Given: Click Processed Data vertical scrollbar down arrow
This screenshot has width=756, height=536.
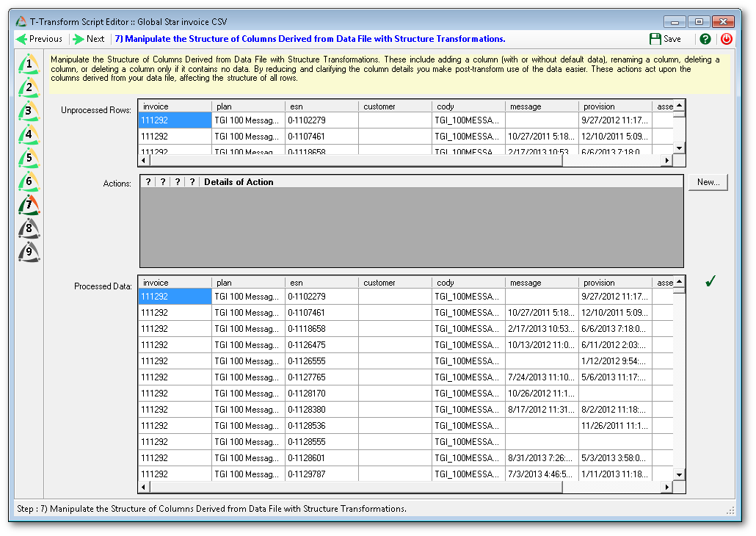Looking at the screenshot, I should pos(679,475).
